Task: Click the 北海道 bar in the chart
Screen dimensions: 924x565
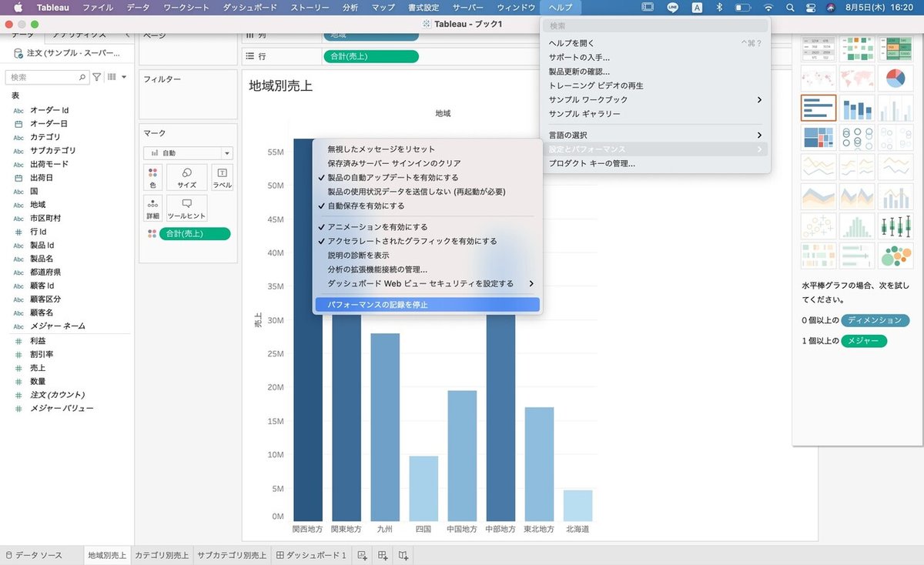Action: coord(577,506)
